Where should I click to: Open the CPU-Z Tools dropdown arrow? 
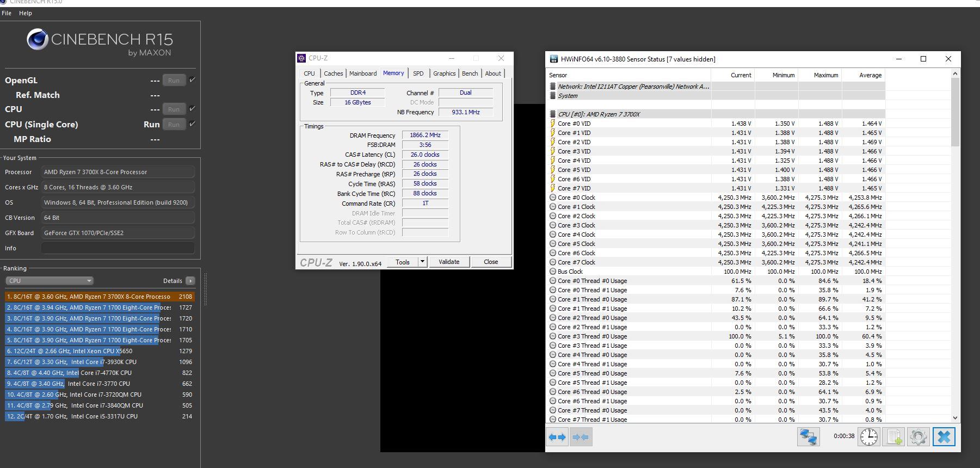[422, 262]
